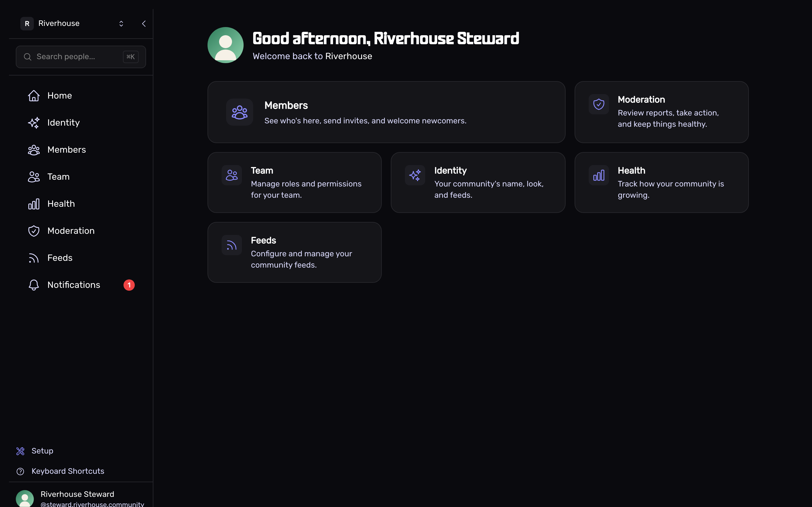Click the Feeds RSS icon in sidebar
The width and height of the screenshot is (812, 507).
(x=34, y=258)
